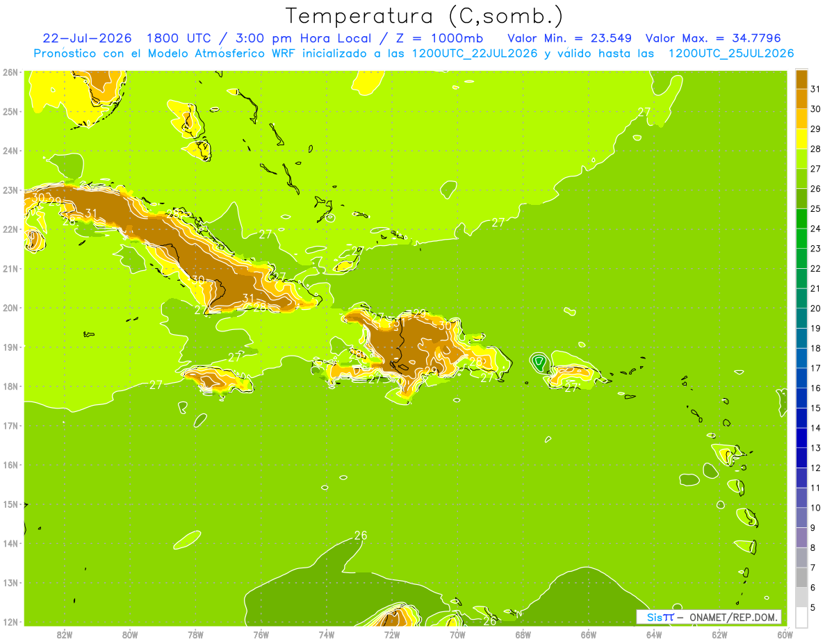Click color bar segment between 29 and 30
834x644 pixels.
pos(801,119)
